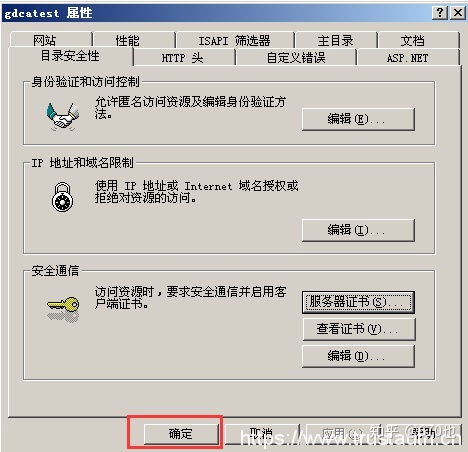Switch to the HTTP 头 tab
Viewport: 468px width, 452px height.
(x=184, y=57)
